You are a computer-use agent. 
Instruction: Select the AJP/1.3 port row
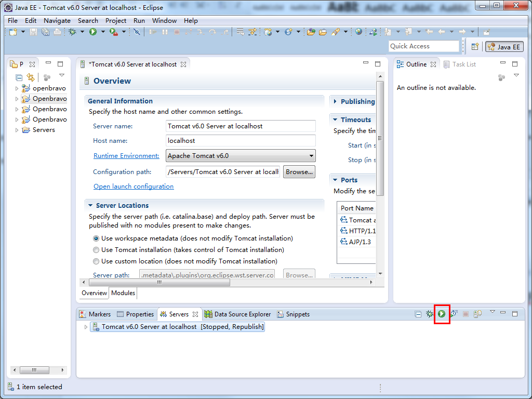tap(357, 242)
